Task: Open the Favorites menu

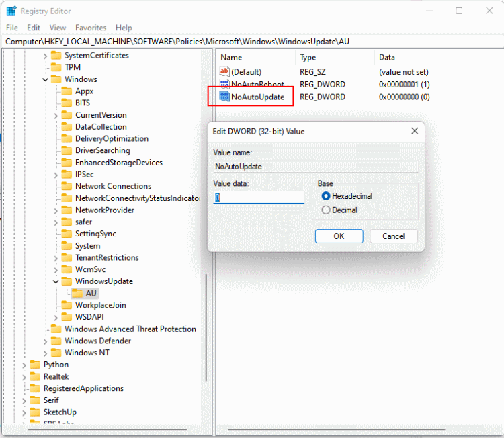Action: [x=91, y=28]
